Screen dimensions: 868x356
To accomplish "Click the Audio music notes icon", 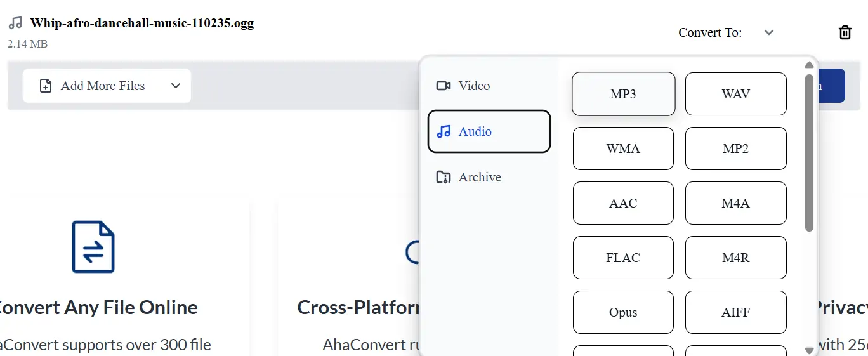I will (x=444, y=131).
